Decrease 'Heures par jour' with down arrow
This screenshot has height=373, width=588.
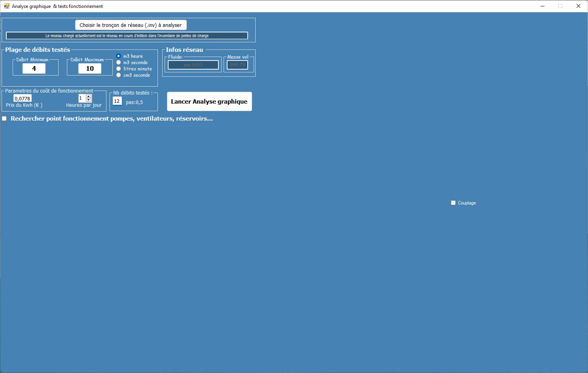pos(89,100)
